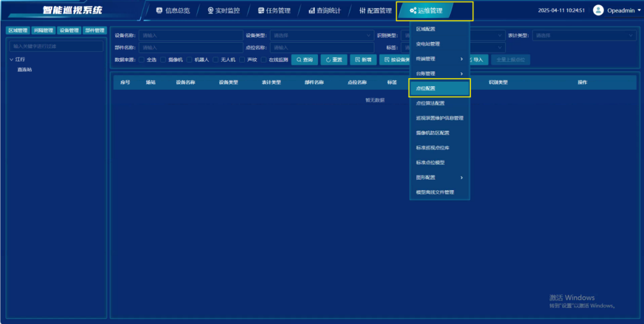This screenshot has width=644, height=324.
Task: Open the 信息总览 overview tab
Action: [x=173, y=11]
